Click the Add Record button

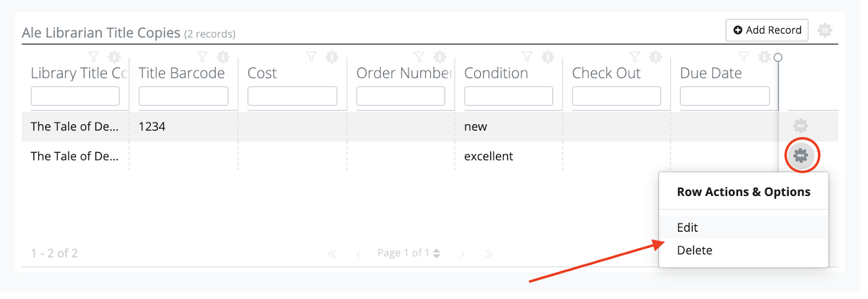point(767,30)
